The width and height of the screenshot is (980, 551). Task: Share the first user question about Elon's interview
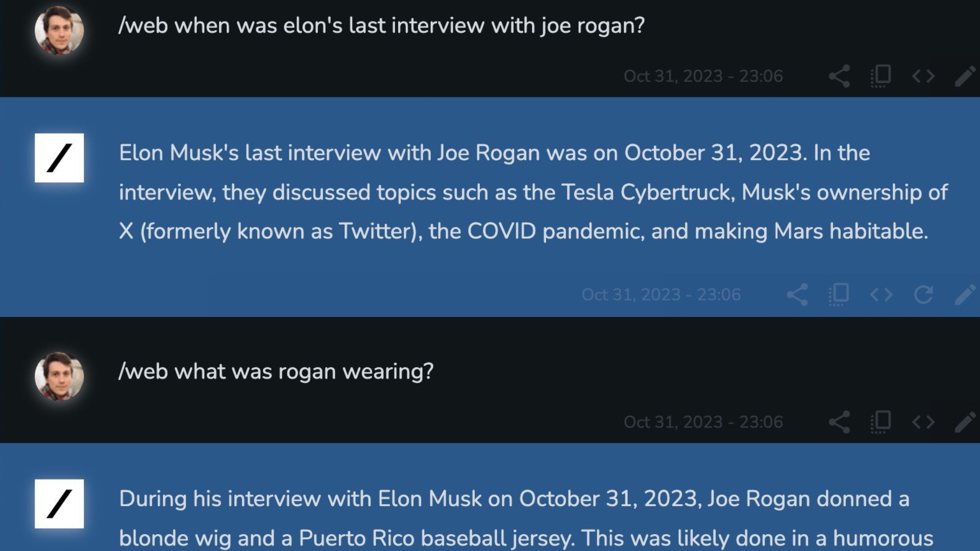tap(839, 77)
